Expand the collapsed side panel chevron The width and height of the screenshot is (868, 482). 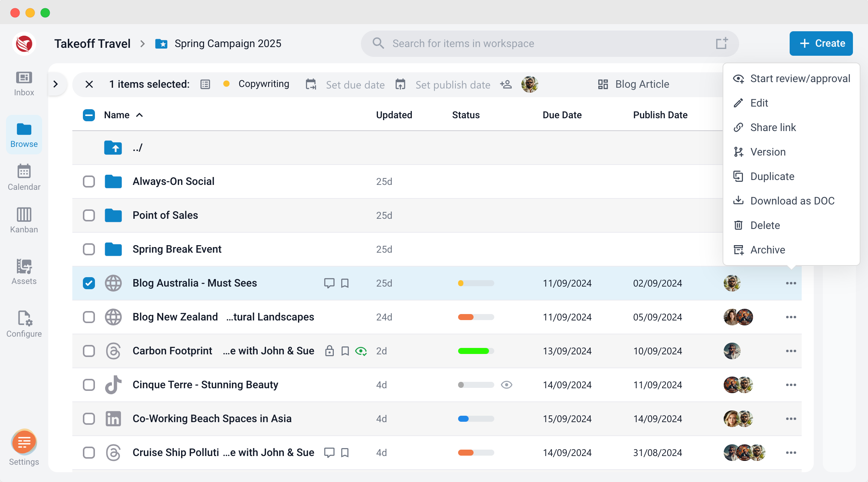pyautogui.click(x=56, y=84)
